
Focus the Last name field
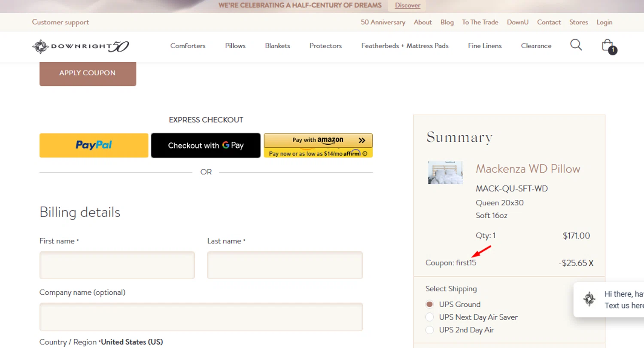(285, 265)
